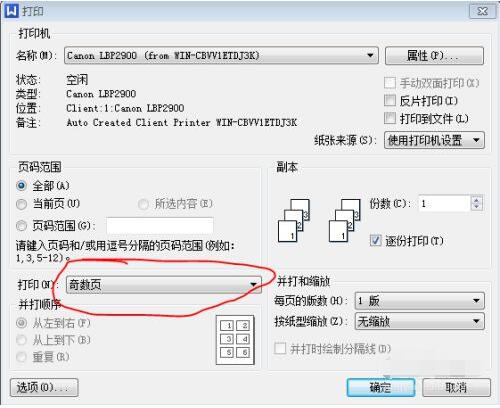The image size is (500, 408).
Task: Decrease the copies count with down arrow
Action: tap(476, 207)
